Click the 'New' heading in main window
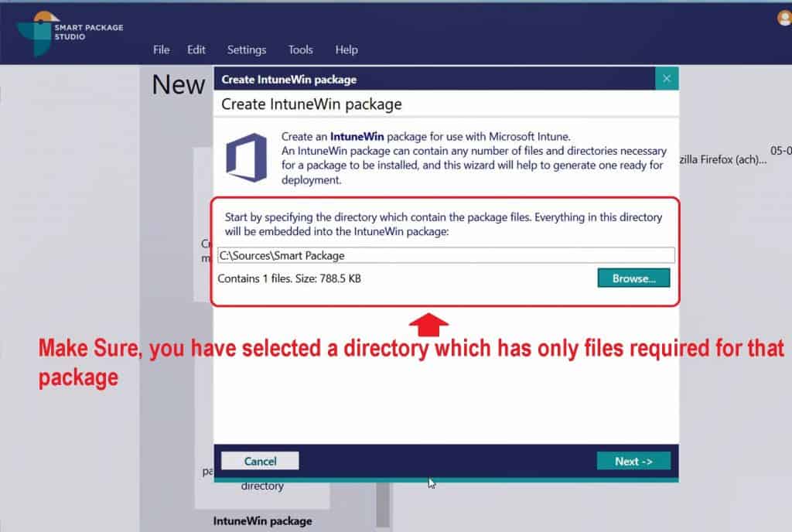 coord(179,85)
